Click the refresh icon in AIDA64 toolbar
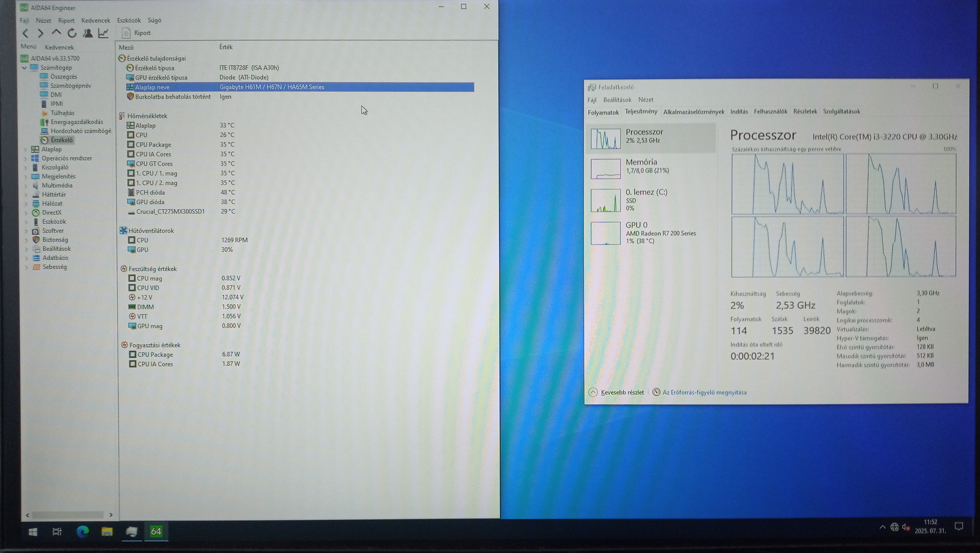980x553 pixels. 72,33
